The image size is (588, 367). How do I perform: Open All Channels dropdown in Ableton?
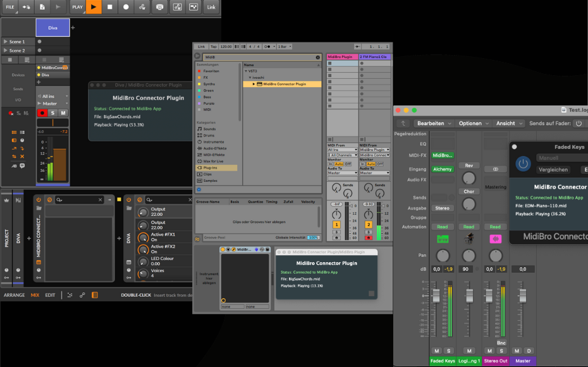pos(343,155)
